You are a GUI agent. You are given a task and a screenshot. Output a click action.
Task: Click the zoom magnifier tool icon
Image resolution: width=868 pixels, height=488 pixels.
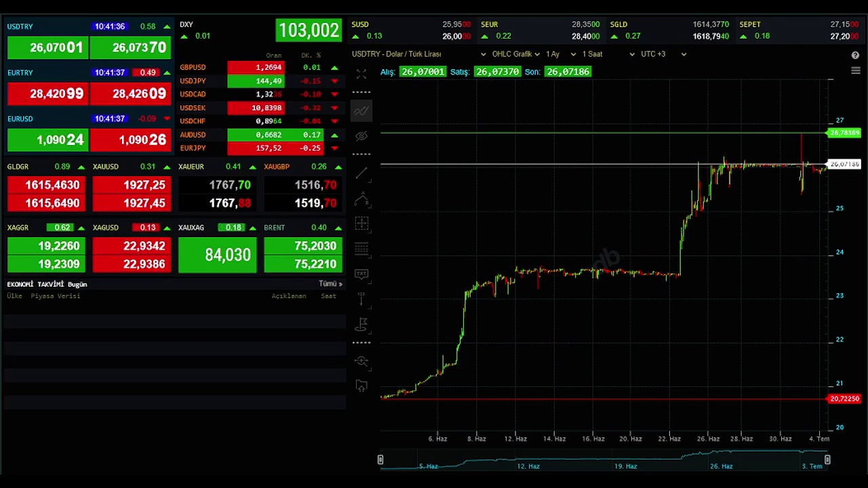[361, 361]
